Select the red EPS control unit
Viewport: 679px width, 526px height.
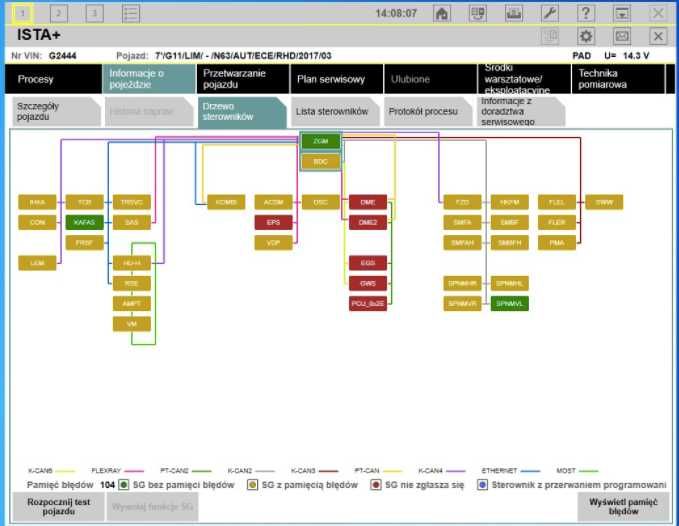click(273, 222)
